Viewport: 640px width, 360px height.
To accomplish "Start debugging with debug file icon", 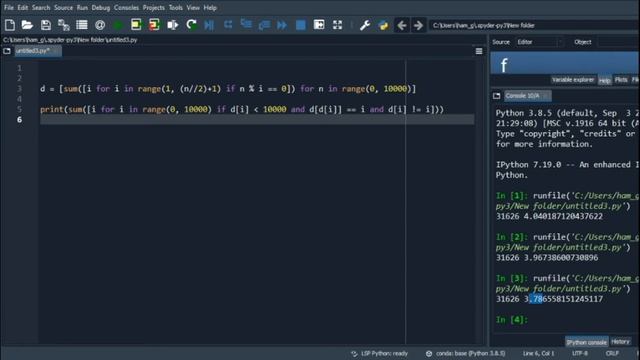I will tap(209, 25).
